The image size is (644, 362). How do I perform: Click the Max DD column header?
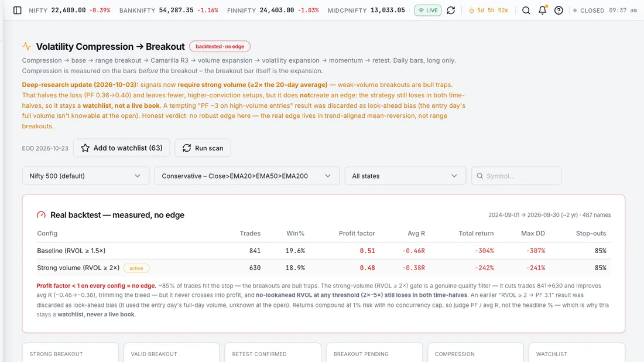click(533, 233)
